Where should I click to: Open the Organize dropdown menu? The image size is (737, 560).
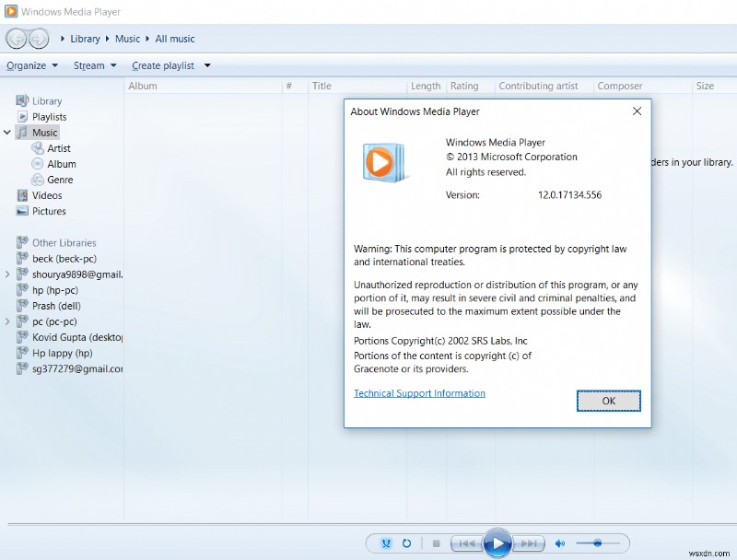point(31,65)
